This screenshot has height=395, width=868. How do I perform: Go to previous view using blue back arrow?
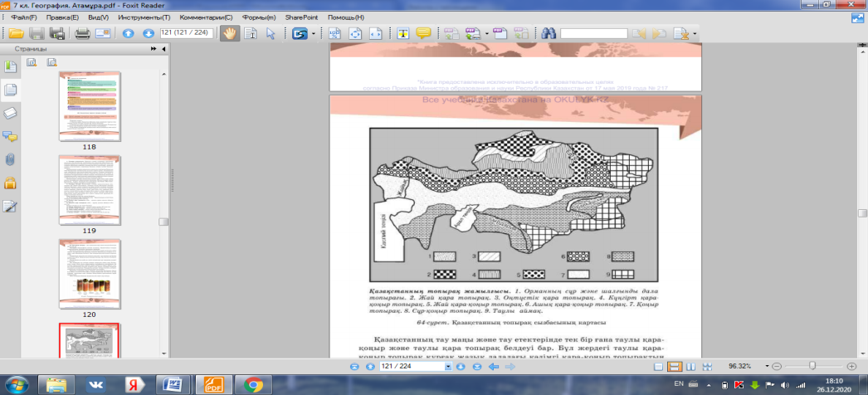tap(493, 366)
